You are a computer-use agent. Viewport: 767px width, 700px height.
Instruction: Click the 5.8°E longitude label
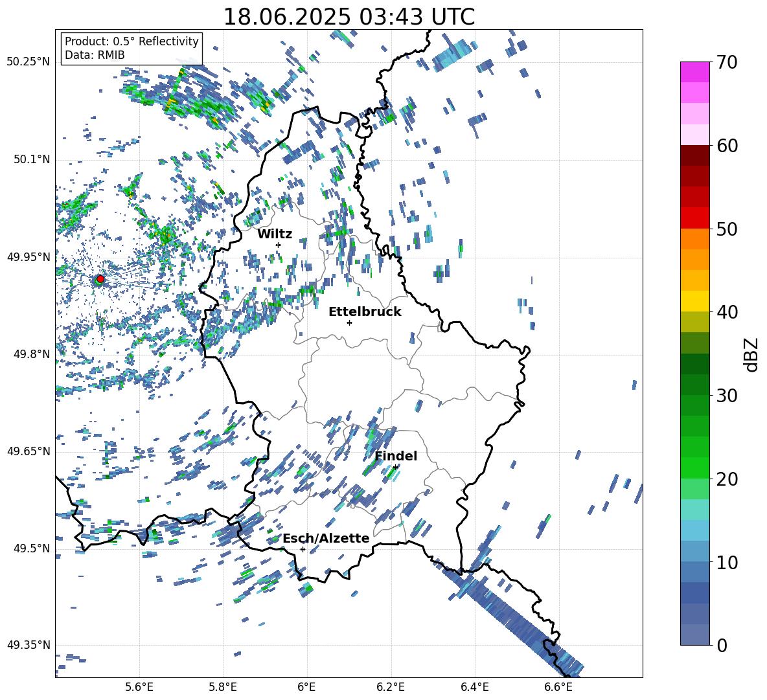click(223, 687)
